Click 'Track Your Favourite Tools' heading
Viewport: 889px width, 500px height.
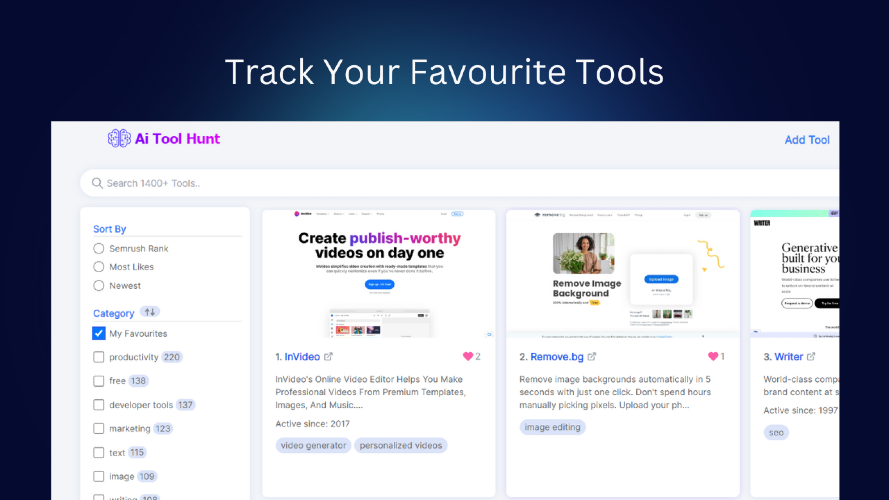click(444, 72)
